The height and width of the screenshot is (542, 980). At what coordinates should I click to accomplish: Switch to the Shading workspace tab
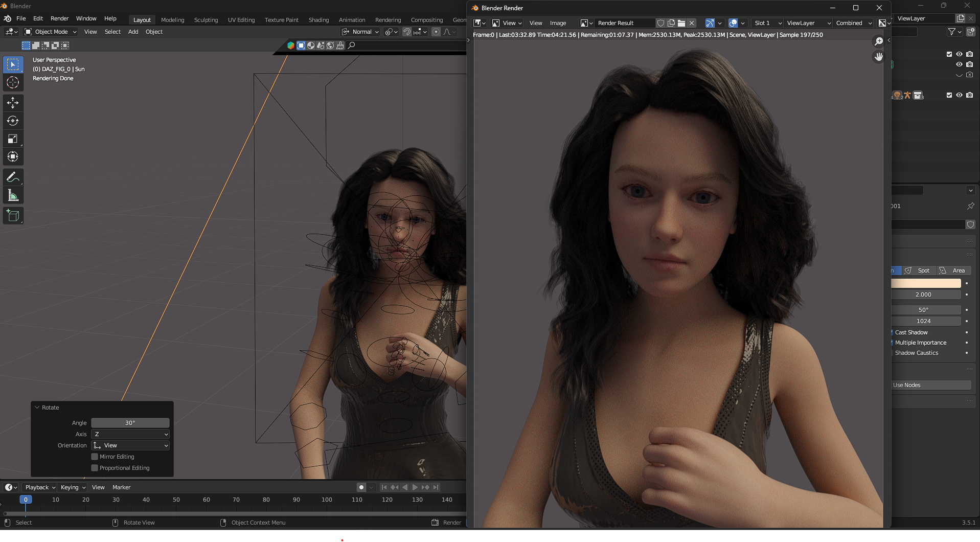click(x=318, y=20)
